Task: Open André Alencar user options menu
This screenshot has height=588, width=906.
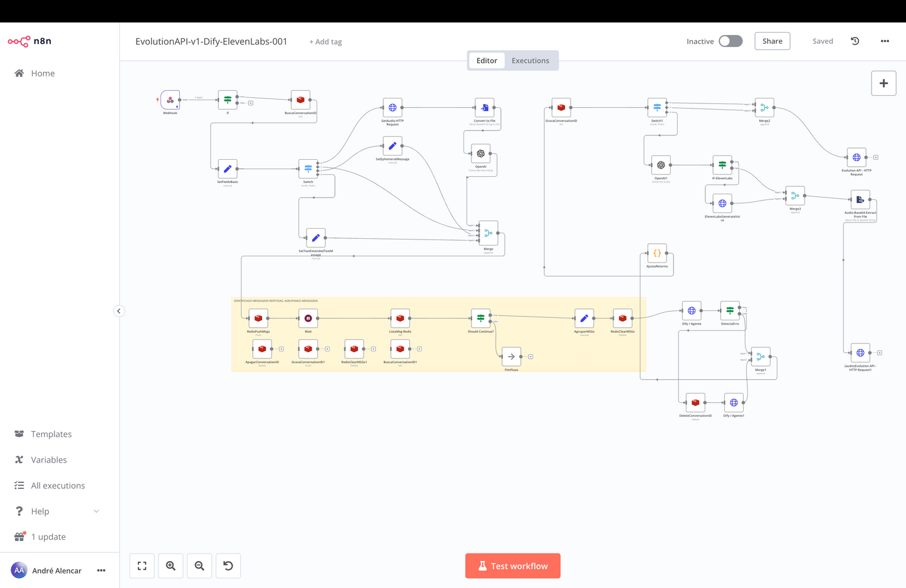Action: (x=101, y=570)
